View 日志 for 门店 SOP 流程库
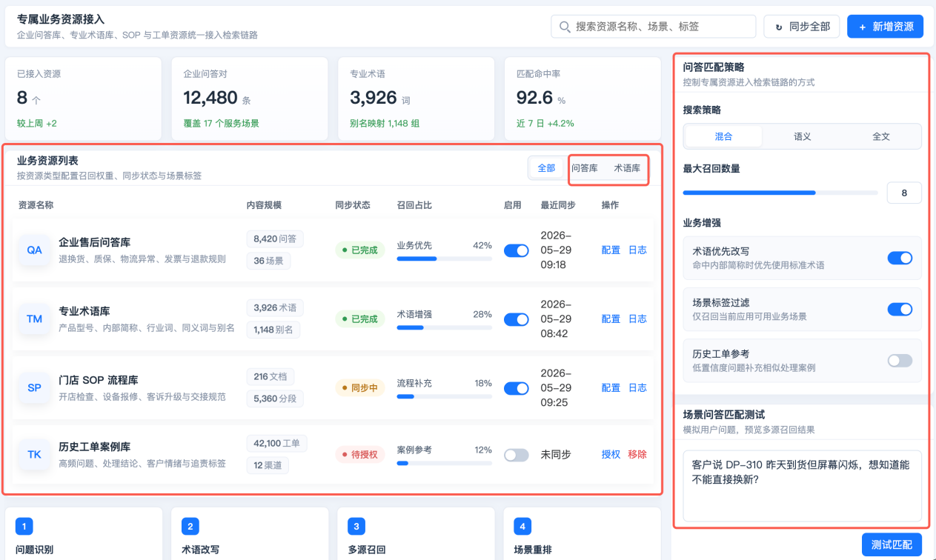 pos(637,388)
